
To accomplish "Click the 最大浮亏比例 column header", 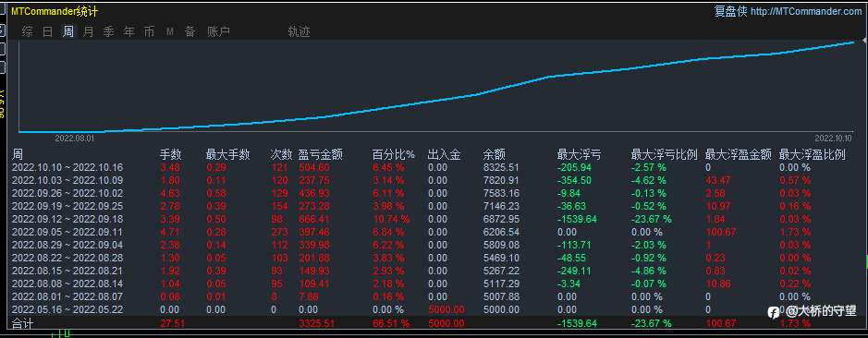I will pyautogui.click(x=665, y=155).
